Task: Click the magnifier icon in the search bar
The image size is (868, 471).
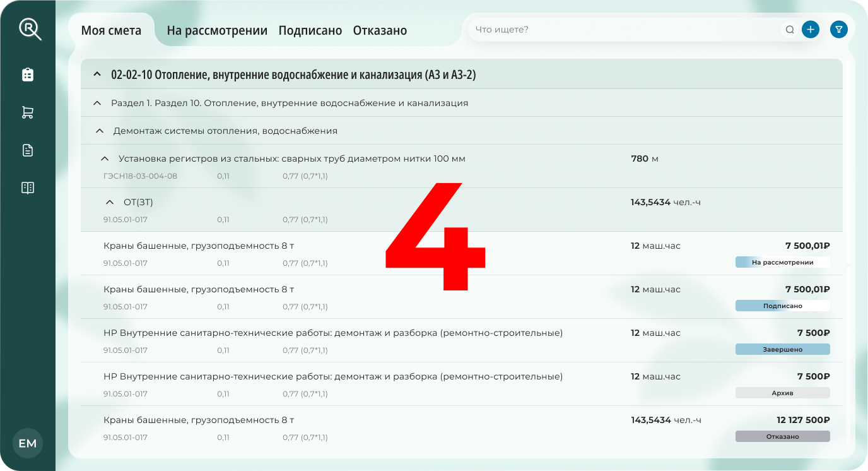Action: click(x=790, y=29)
